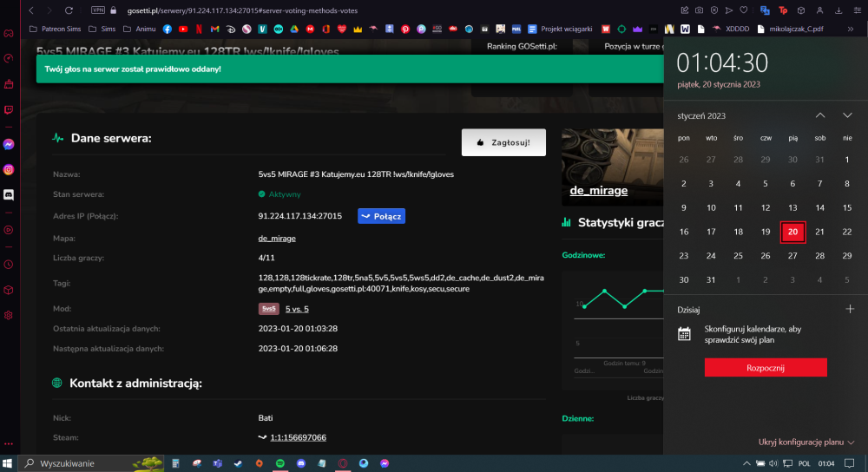868x472 pixels.
Task: Collapse Ukryj konfigurację planu
Action: 806,442
